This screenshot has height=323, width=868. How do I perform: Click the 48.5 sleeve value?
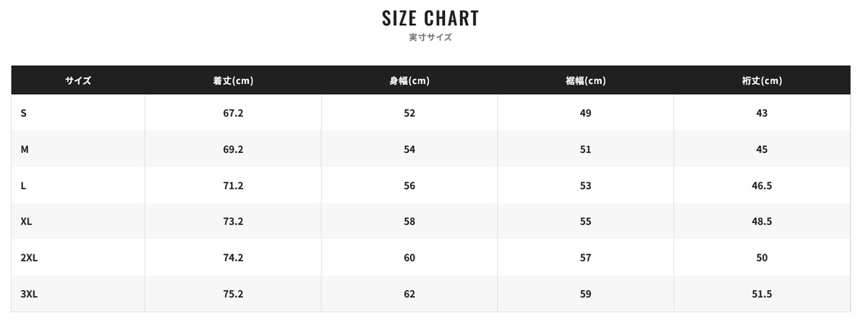pos(762,222)
